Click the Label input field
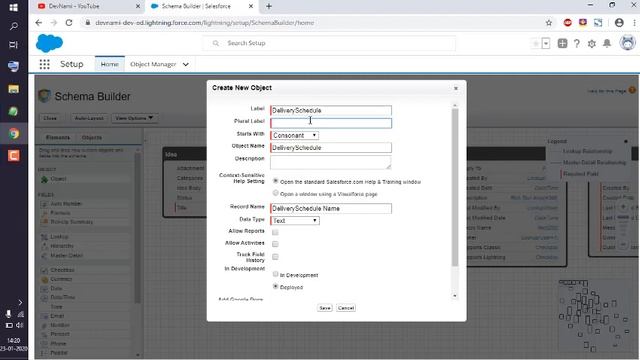The image size is (640, 360). click(x=331, y=110)
